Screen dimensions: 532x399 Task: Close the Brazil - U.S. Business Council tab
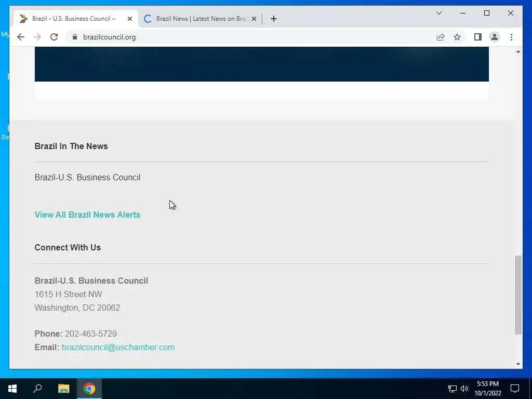pyautogui.click(x=129, y=19)
